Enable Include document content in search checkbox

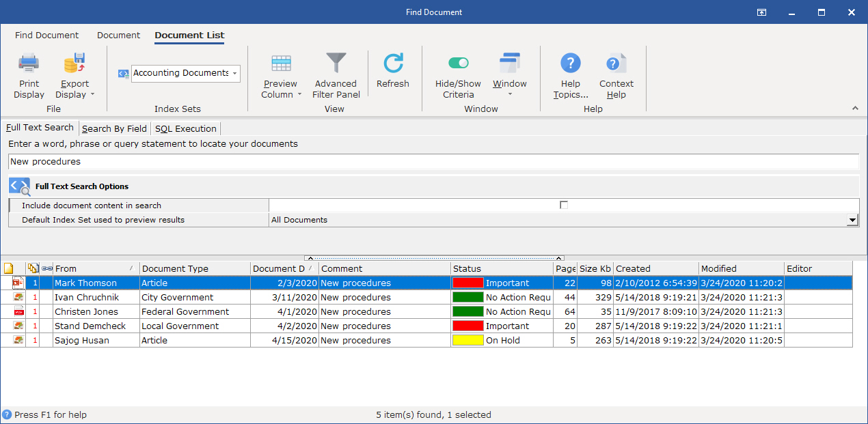point(564,205)
